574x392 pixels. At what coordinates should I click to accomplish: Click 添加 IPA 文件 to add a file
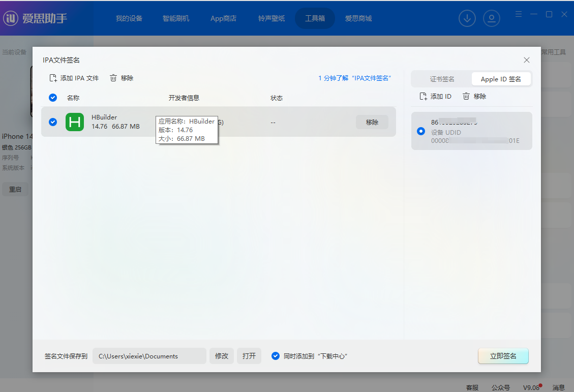point(74,78)
